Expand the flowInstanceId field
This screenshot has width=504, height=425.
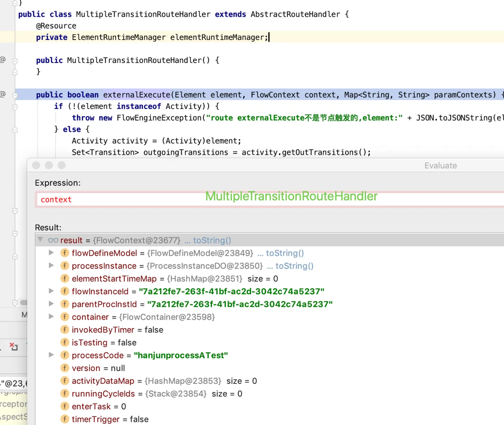point(51,291)
